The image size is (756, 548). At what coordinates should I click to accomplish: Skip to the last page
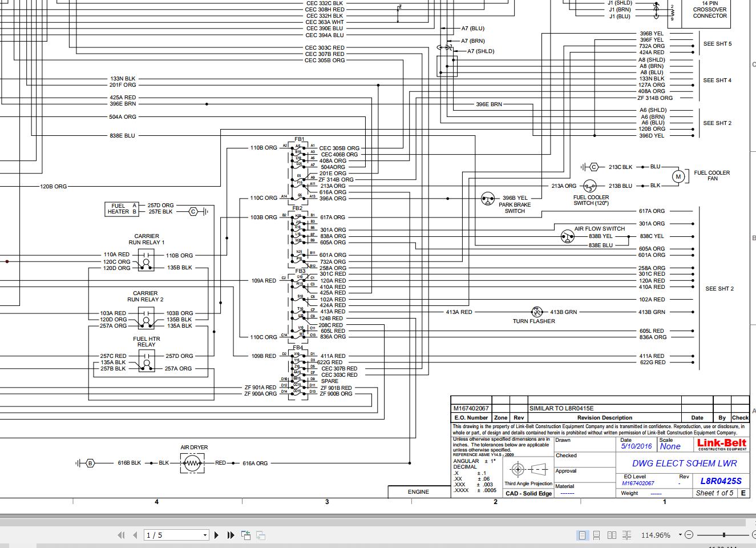click(x=230, y=535)
